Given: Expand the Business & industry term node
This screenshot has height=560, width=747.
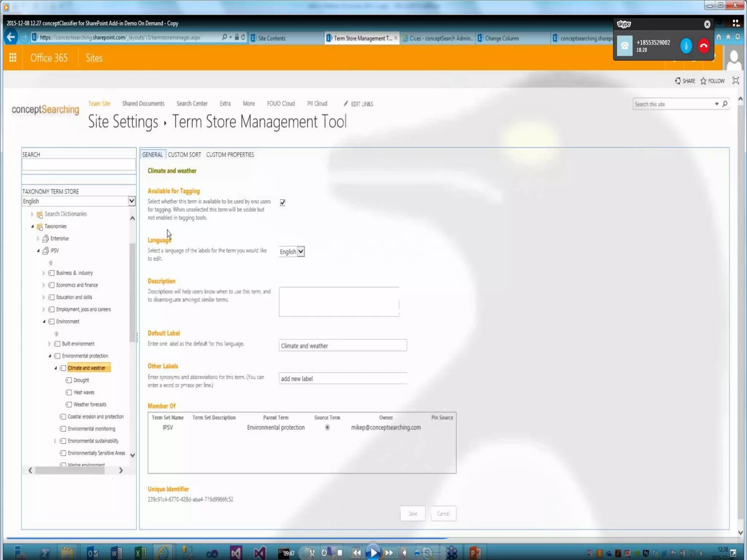Looking at the screenshot, I should click(x=44, y=273).
